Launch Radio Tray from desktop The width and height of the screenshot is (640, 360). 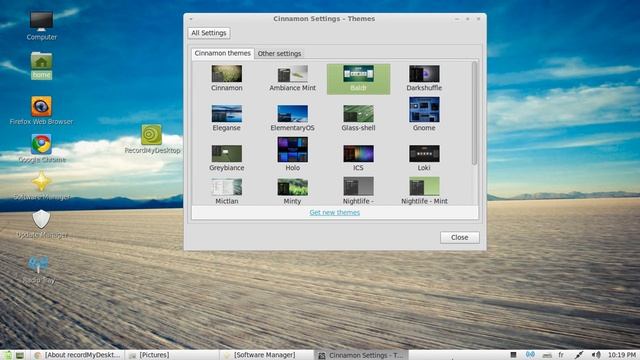point(39,269)
